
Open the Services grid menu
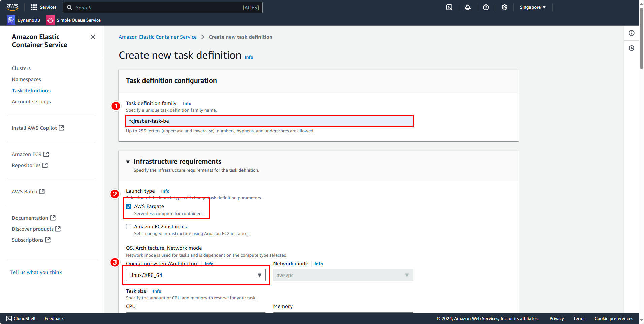(x=34, y=7)
